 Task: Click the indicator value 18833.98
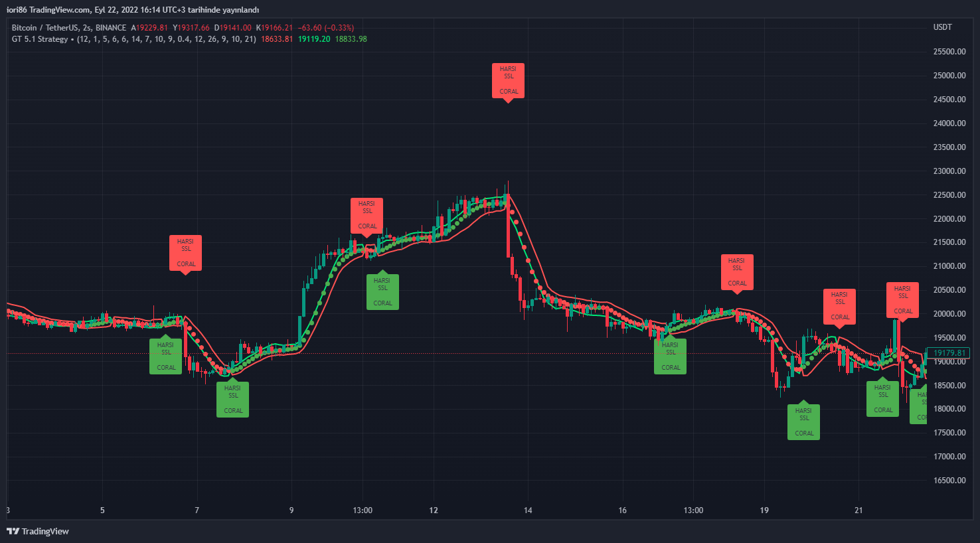click(351, 39)
